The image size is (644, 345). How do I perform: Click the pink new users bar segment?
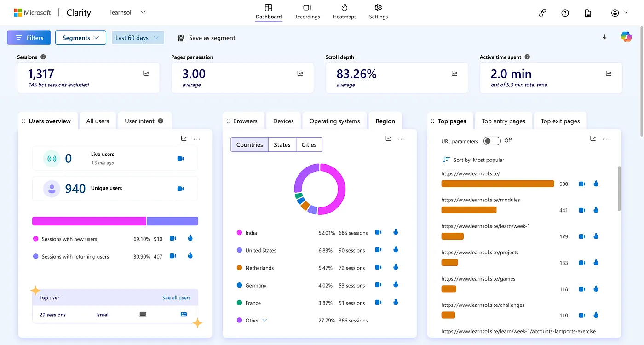tap(89, 221)
